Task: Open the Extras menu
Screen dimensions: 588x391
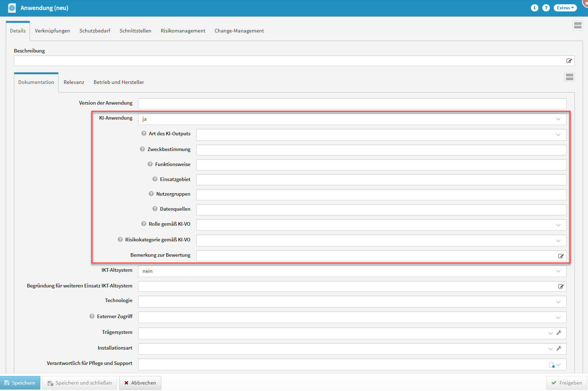Action: pyautogui.click(x=565, y=8)
